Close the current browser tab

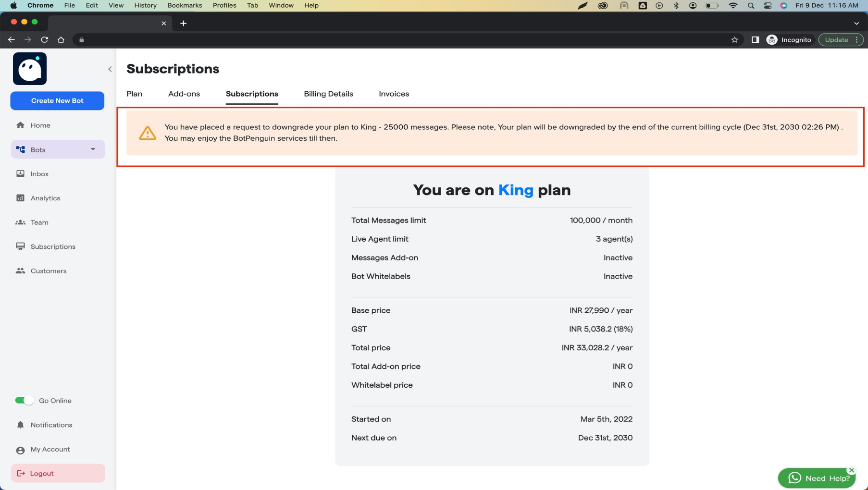tap(163, 23)
